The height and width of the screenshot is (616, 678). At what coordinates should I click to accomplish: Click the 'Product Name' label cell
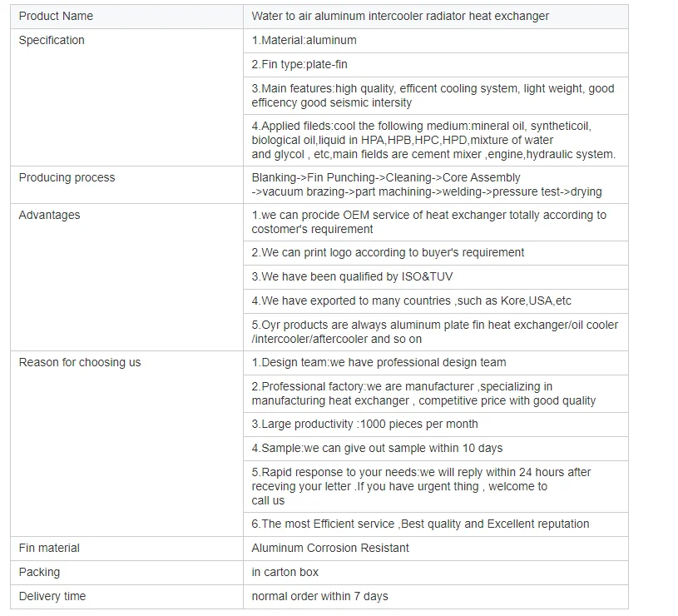tap(56, 16)
